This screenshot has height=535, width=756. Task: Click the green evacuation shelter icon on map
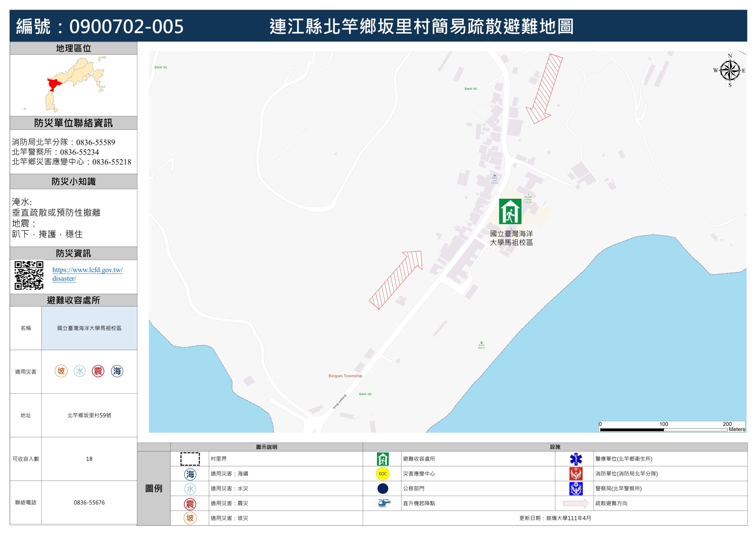510,212
